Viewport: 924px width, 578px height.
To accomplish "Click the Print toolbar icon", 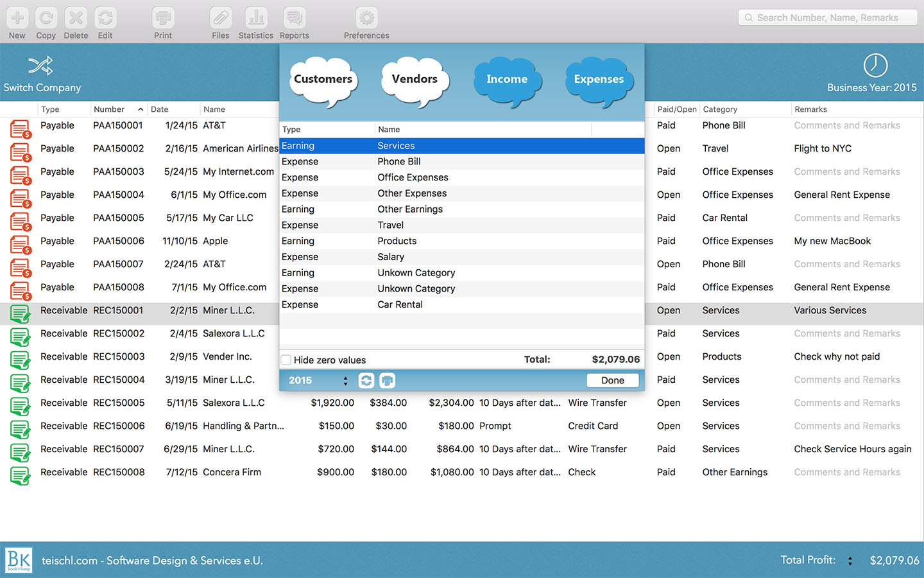I will (163, 18).
